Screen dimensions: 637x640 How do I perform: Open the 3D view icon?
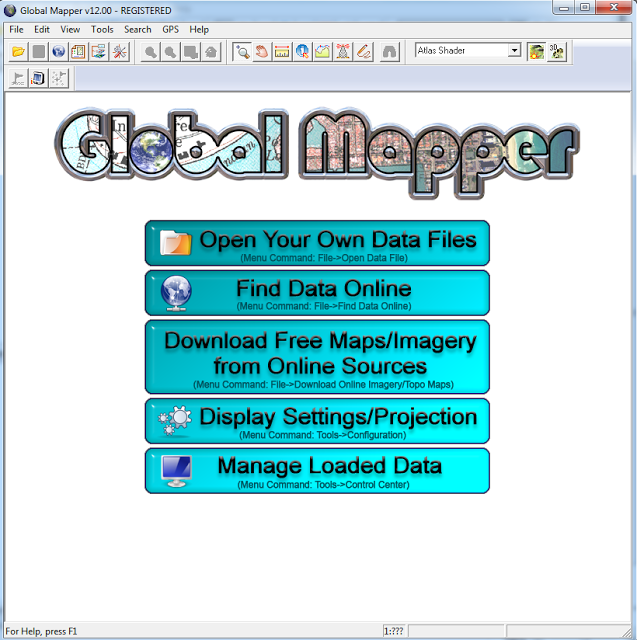click(x=557, y=52)
